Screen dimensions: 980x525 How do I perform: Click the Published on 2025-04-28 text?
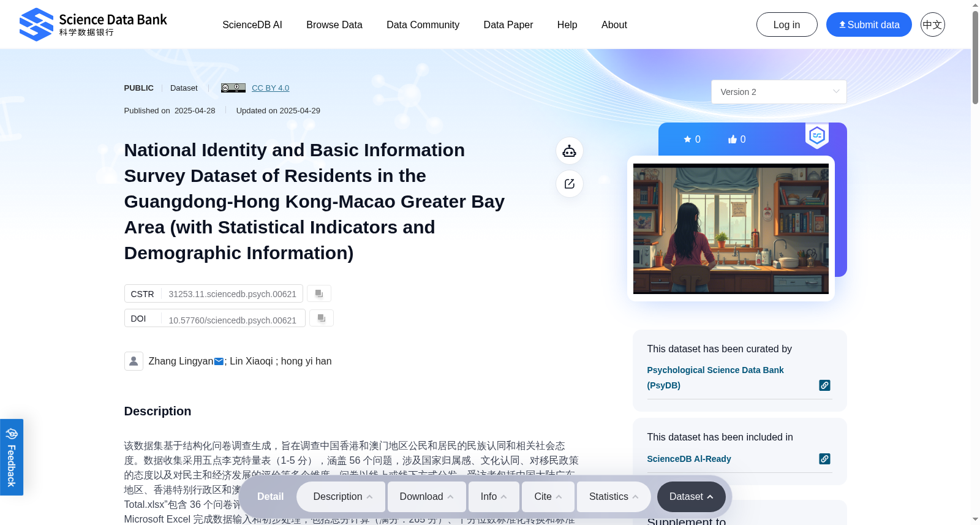[170, 111]
